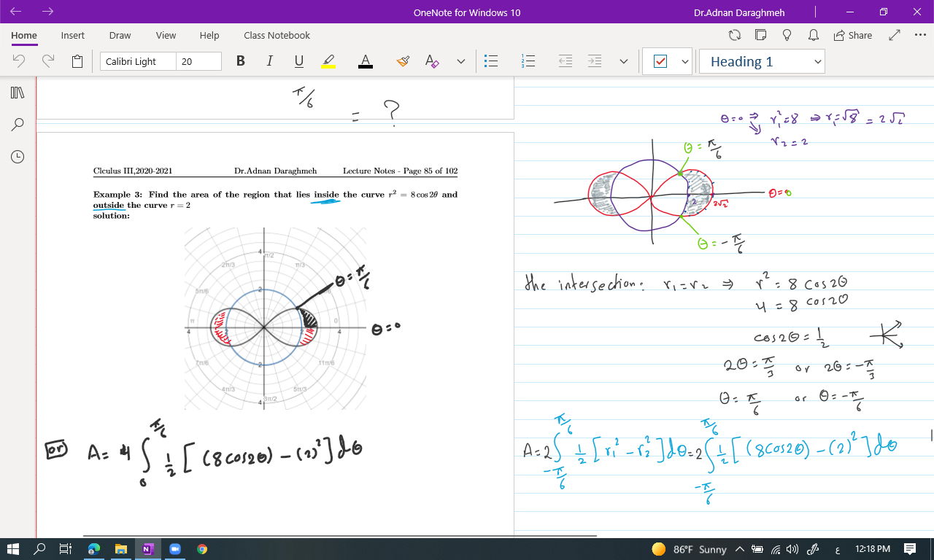
Task: Click the Redo arrow icon
Action: pyautogui.click(x=48, y=61)
